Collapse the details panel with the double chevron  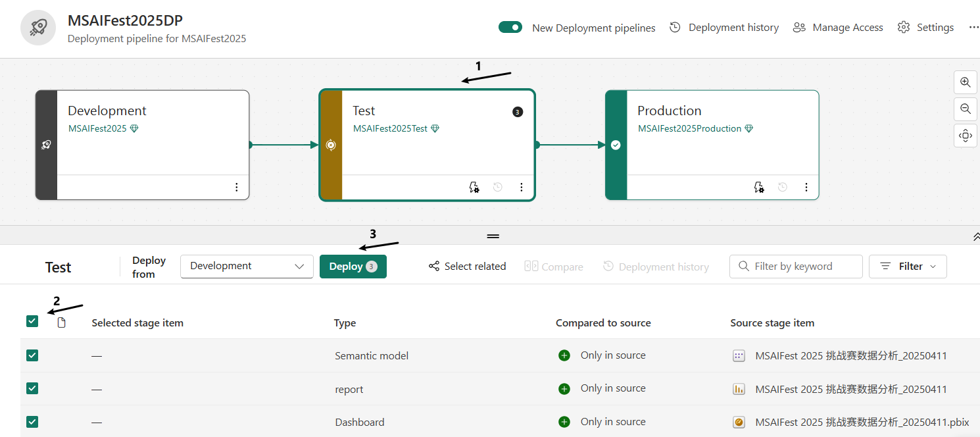coord(976,237)
